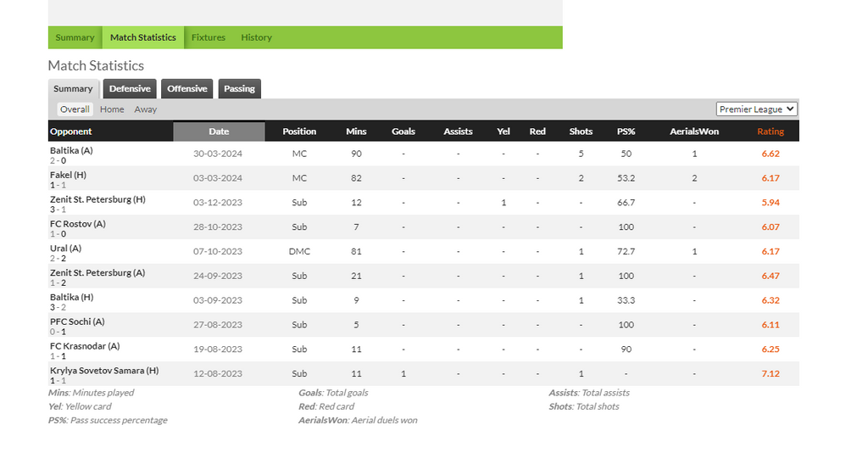Viewport: 868px width, 453px height.
Task: Filter matches by Home
Action: [112, 109]
